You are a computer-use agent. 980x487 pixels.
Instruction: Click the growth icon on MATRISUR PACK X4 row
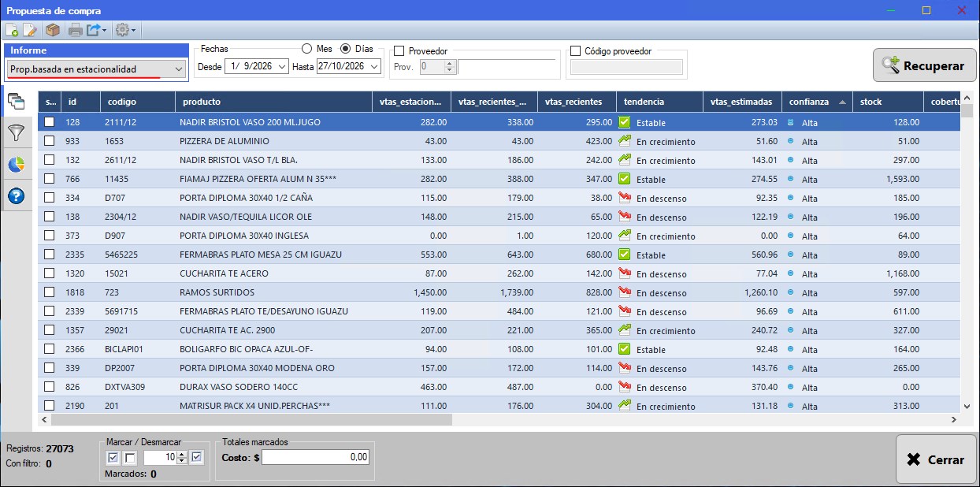[x=625, y=406]
